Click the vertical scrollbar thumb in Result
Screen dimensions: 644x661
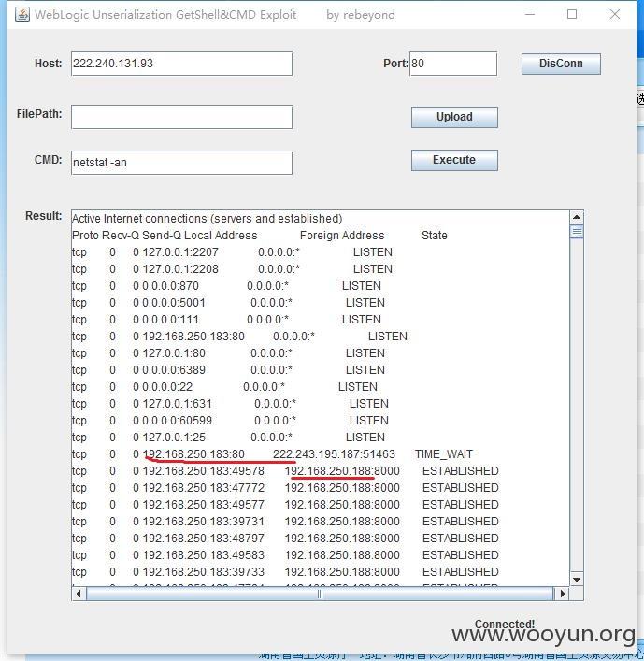(577, 232)
